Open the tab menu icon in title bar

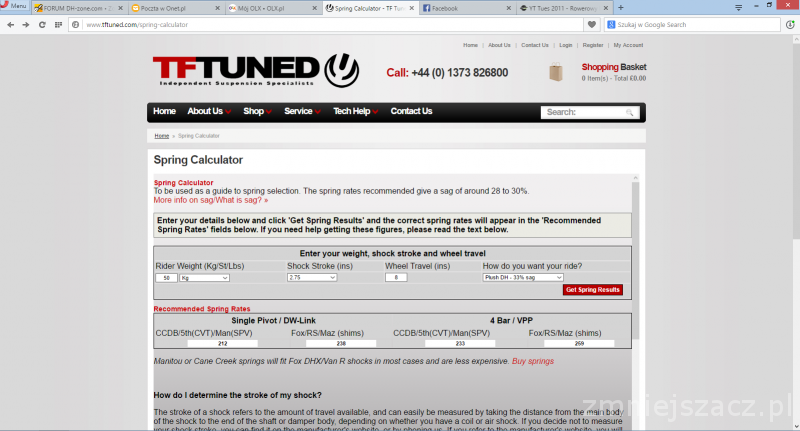(x=738, y=7)
